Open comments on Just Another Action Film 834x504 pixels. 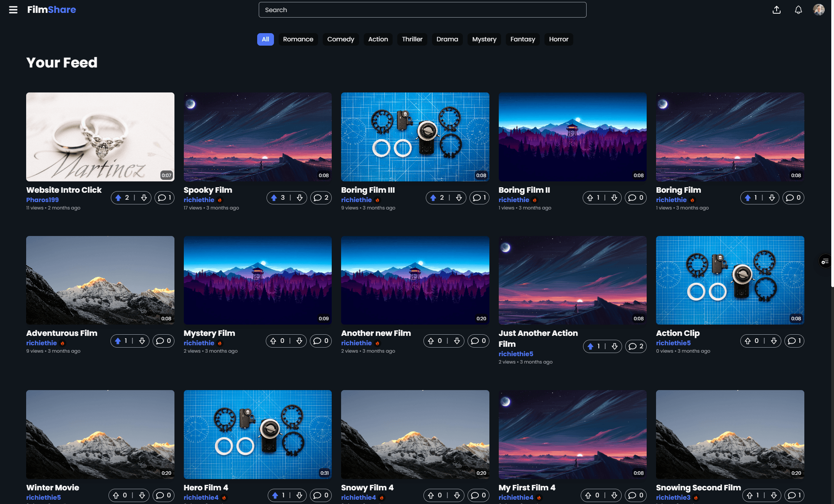pyautogui.click(x=636, y=346)
